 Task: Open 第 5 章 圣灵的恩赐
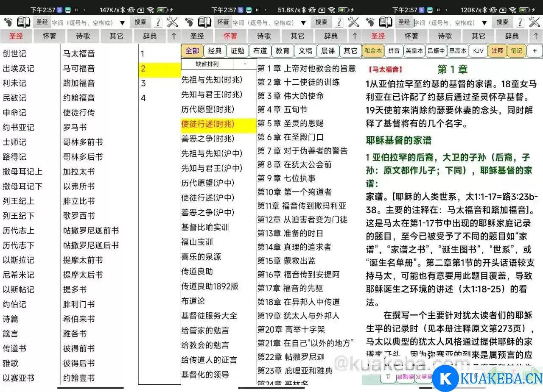(x=291, y=123)
